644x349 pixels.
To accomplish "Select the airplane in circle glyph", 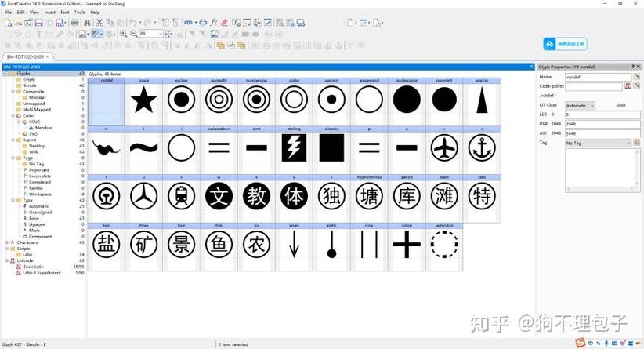I will (x=444, y=150).
